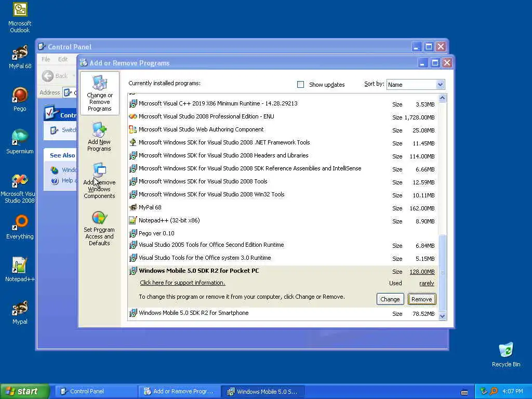Select Visual Studio 2005 Tools for Office row
The width and height of the screenshot is (532, 399).
[283, 245]
